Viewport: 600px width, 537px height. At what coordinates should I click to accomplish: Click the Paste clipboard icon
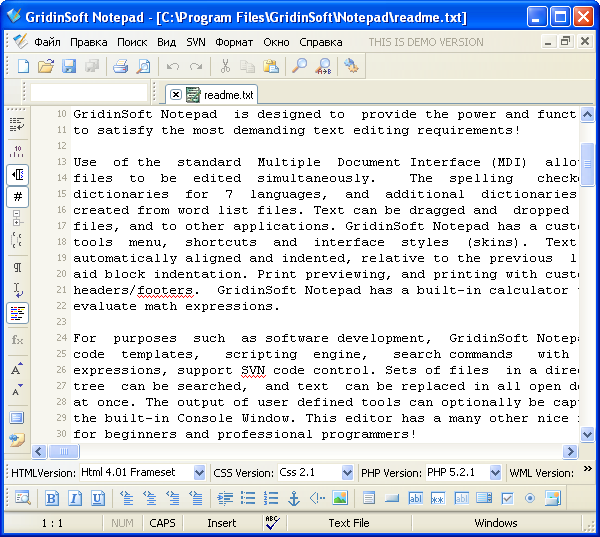(x=271, y=66)
